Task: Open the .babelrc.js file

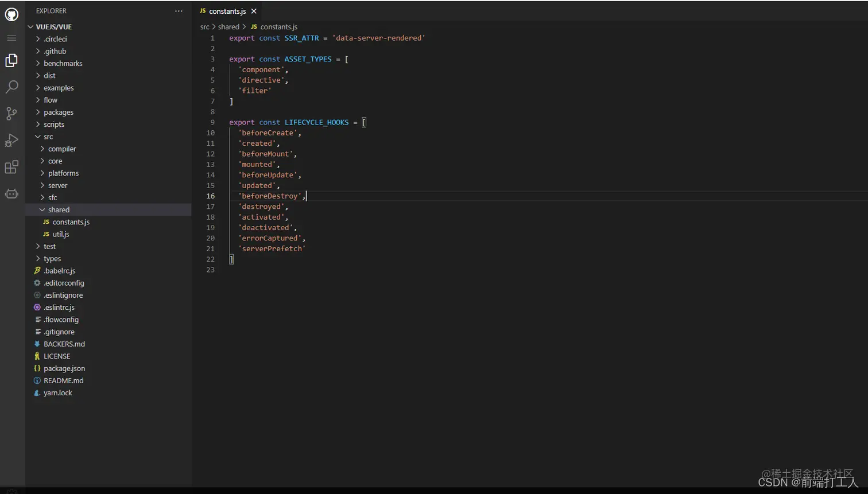Action: pyautogui.click(x=108, y=271)
